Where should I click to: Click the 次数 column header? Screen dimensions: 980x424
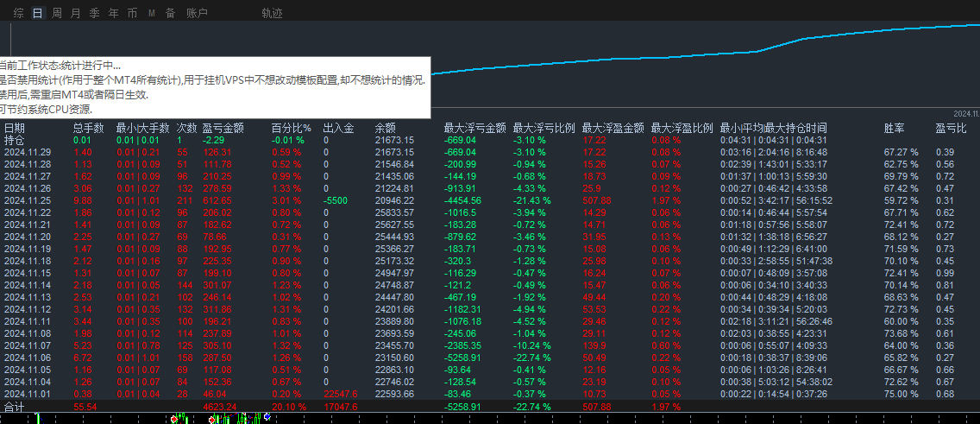[186, 128]
